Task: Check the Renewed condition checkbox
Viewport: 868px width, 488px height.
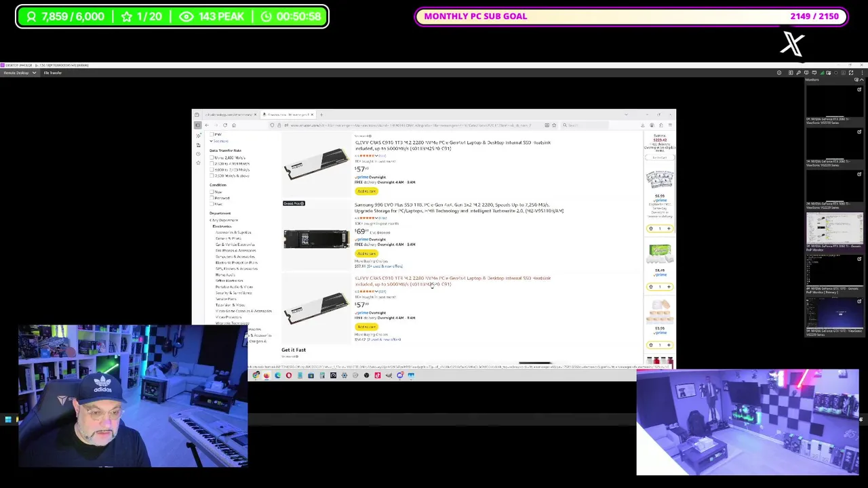Action: click(x=212, y=198)
